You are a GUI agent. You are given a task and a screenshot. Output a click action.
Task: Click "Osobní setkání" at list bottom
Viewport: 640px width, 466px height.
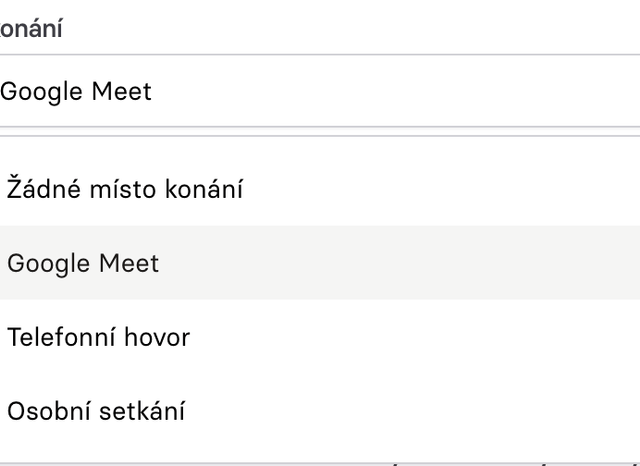tap(96, 411)
